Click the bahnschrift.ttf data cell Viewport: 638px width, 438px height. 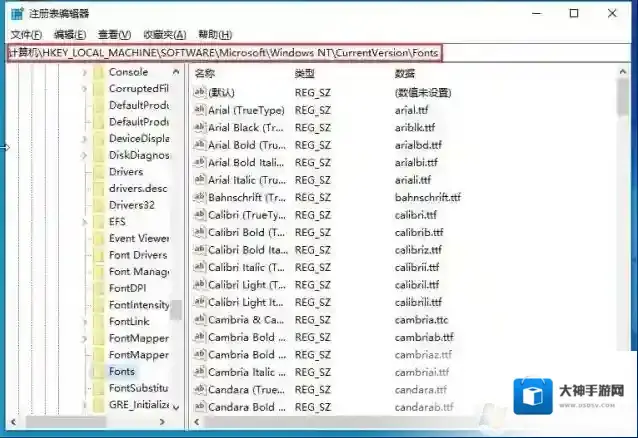pyautogui.click(x=427, y=197)
